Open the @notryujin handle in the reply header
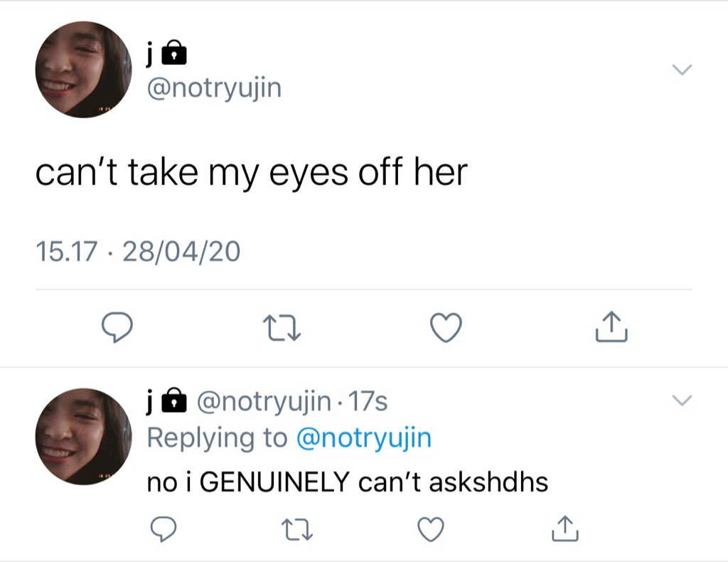Image resolution: width=728 pixels, height=562 pixels. [264, 402]
